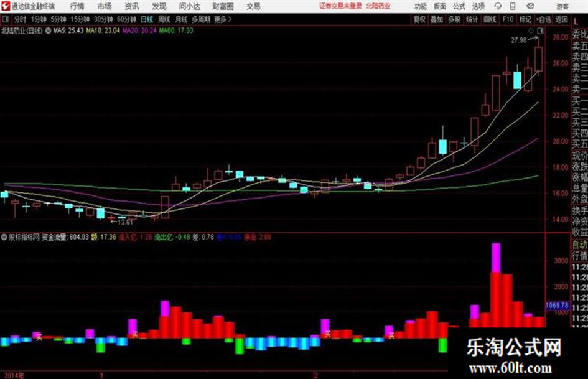Click the 多股 multi-stock toolbar button
Viewport: 588px width, 379px height.
[454, 19]
